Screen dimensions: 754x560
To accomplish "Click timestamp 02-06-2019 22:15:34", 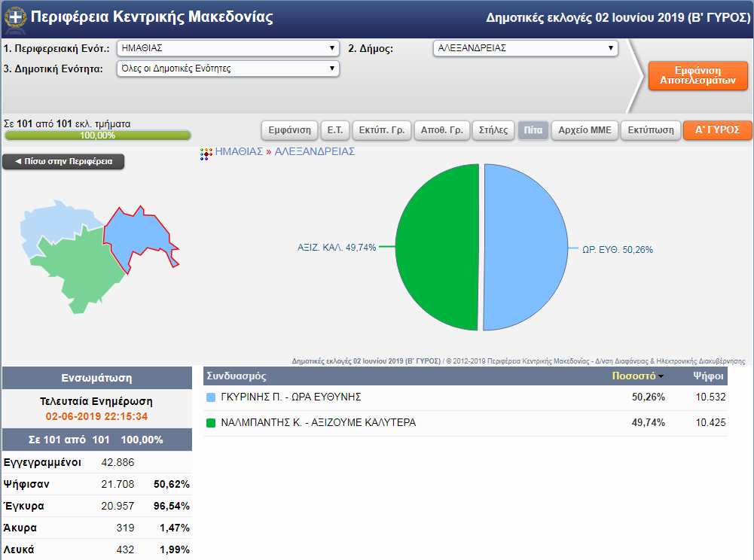I will pos(96,417).
